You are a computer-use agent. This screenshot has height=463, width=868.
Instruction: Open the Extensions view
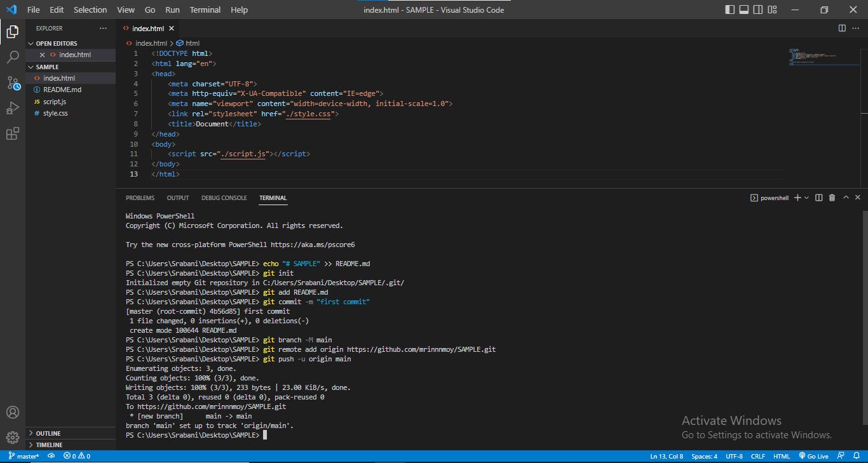point(12,133)
